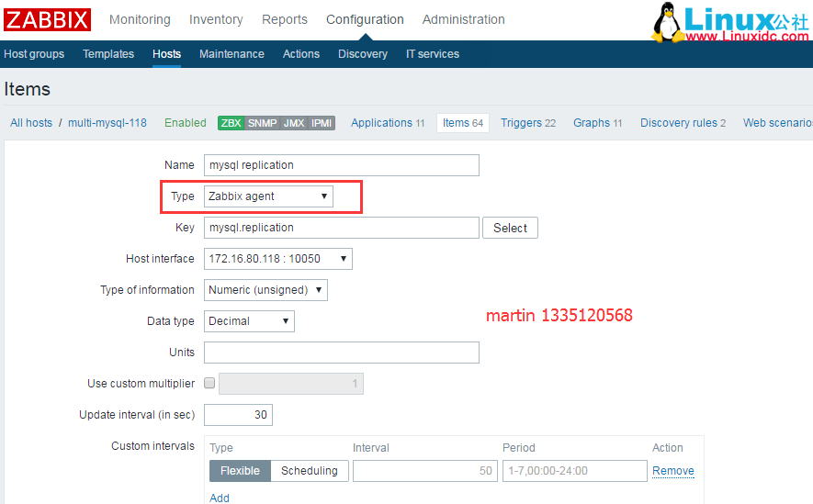Screen dimensions: 813x504
Task: Open Triggers 22 link
Action: click(x=528, y=123)
